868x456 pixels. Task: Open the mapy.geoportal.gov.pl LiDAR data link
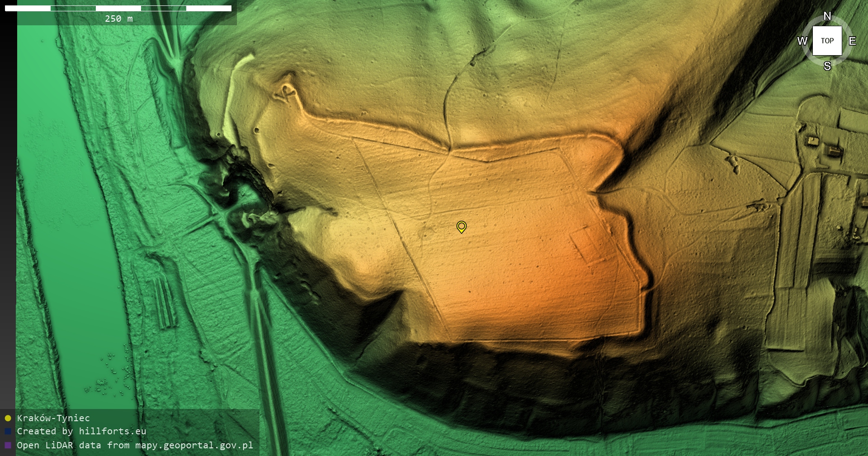tap(135, 445)
